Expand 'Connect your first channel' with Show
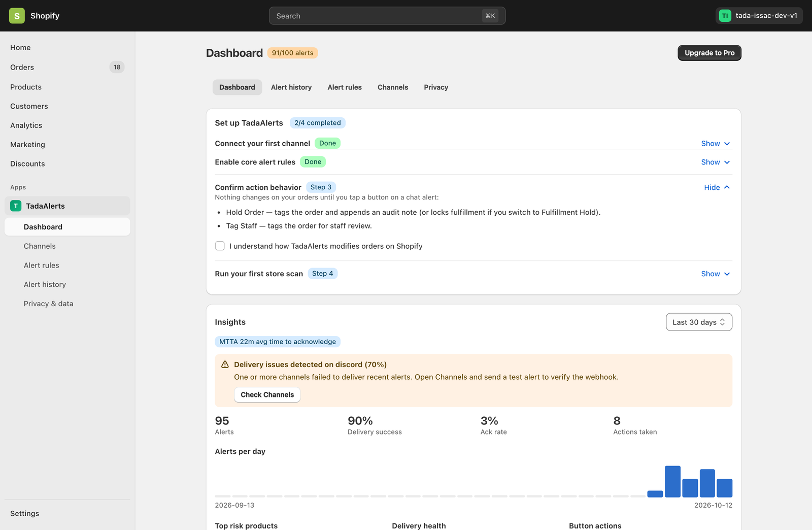 tap(716, 144)
